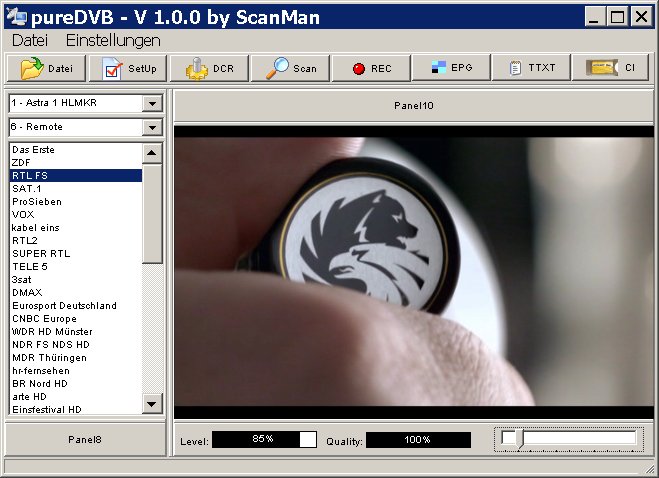Click the channel list scroll down arrow
Screen dimensions: 659x478
[x=152, y=404]
